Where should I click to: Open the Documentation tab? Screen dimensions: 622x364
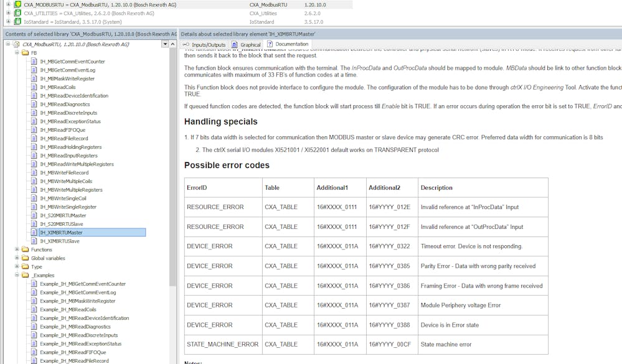[x=288, y=44]
